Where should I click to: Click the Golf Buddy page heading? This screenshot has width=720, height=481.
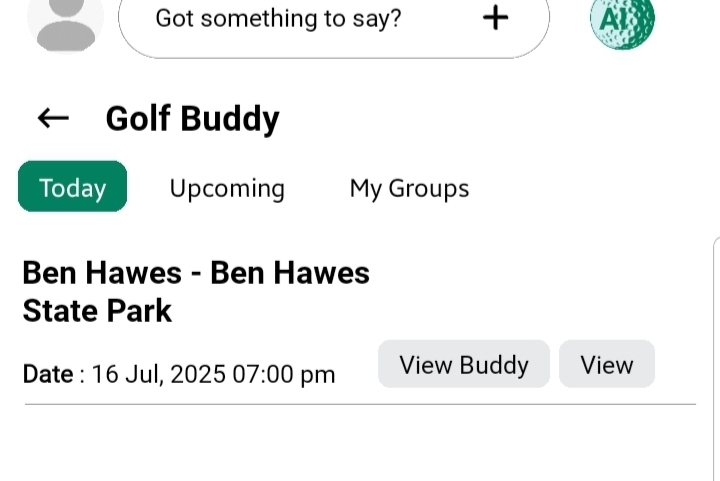click(x=192, y=119)
